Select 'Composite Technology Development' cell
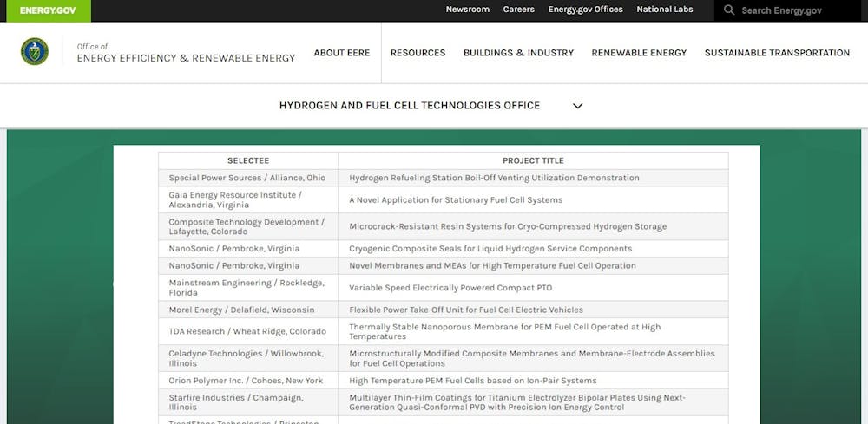The width and height of the screenshot is (868, 424). 248,226
